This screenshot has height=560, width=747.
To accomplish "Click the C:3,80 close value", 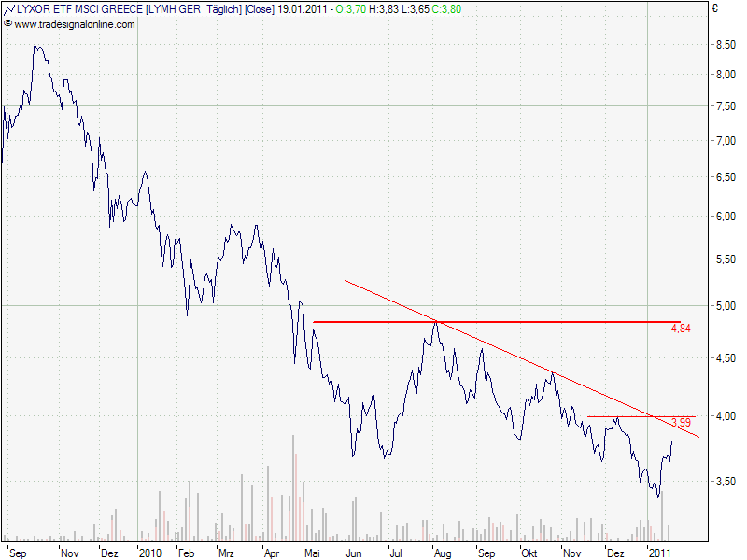I will click(x=446, y=9).
